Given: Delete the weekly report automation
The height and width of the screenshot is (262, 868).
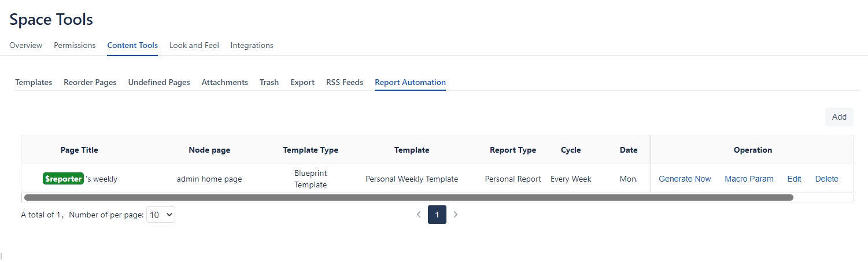Looking at the screenshot, I should [826, 179].
